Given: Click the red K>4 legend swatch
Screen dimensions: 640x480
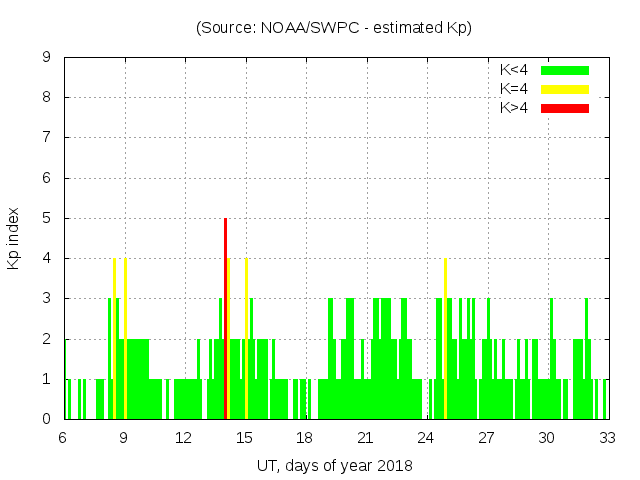Looking at the screenshot, I should [565, 108].
